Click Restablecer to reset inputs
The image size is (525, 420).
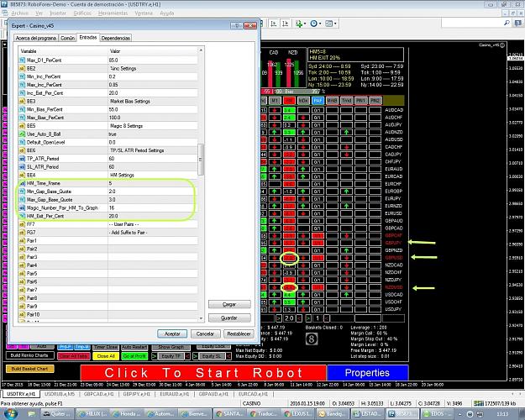(239, 333)
